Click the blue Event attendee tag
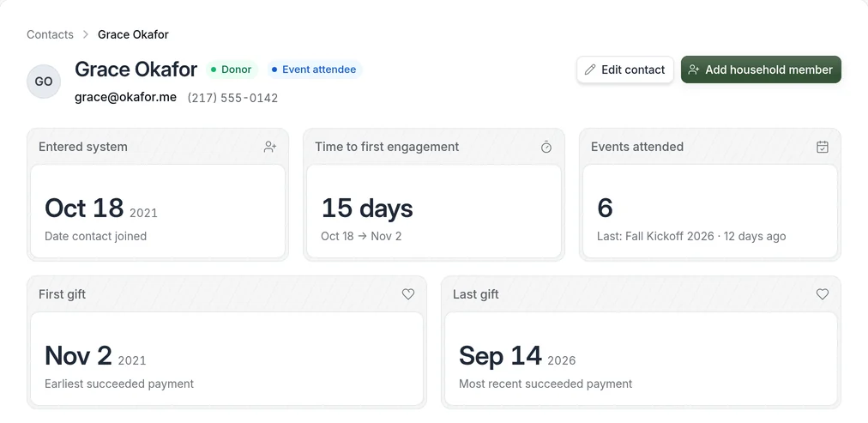This screenshot has width=868, height=423. [315, 69]
